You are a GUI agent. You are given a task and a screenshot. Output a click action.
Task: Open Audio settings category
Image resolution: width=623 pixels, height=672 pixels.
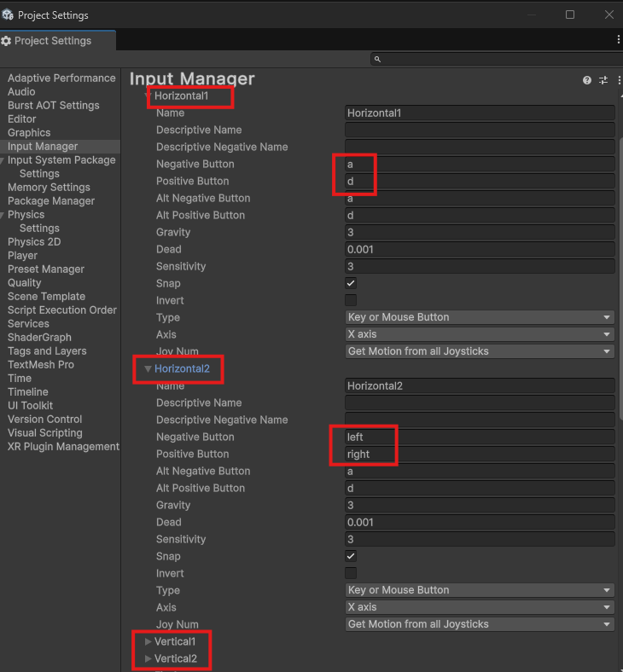tap(21, 92)
